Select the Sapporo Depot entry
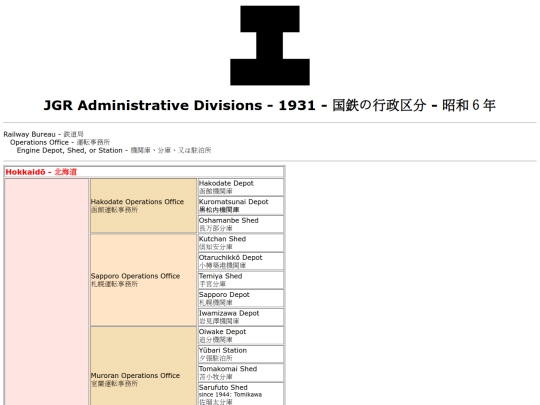Screen dimensions: 540x405 [x=241, y=299]
